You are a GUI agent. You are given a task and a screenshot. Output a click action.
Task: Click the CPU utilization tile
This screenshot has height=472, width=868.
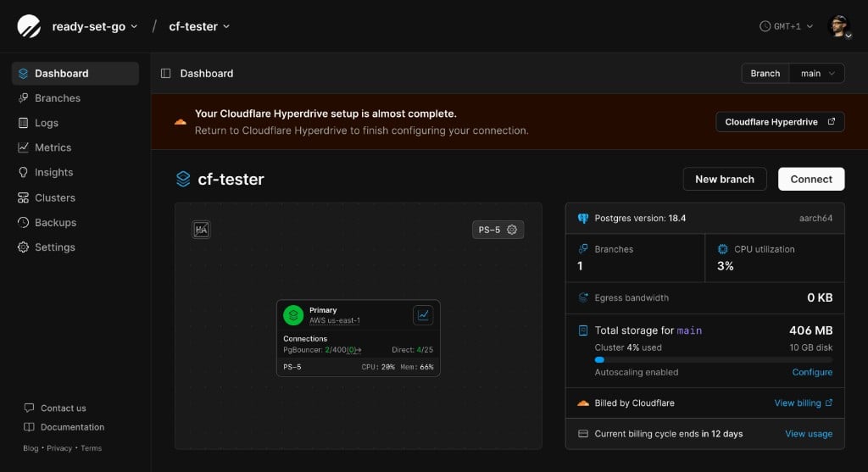pyautogui.click(x=775, y=258)
